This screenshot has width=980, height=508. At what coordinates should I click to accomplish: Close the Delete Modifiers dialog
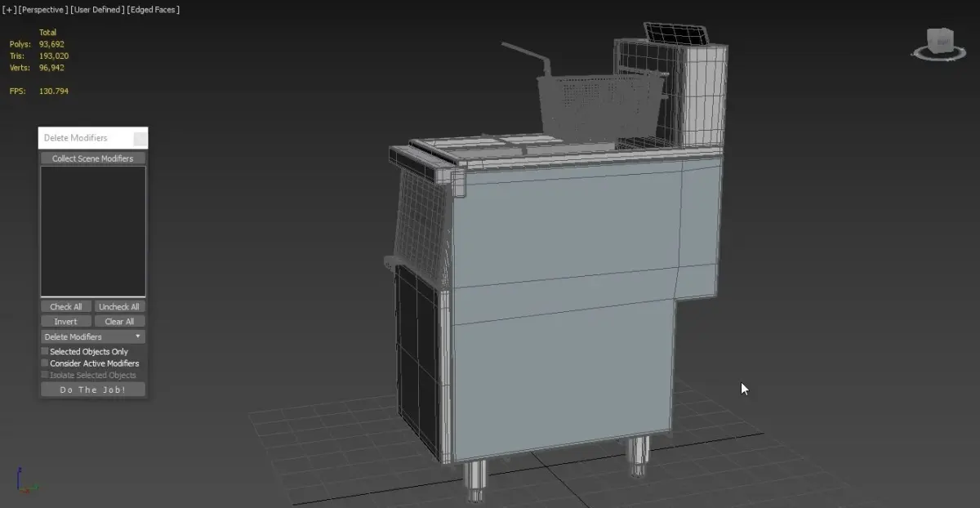coord(140,138)
